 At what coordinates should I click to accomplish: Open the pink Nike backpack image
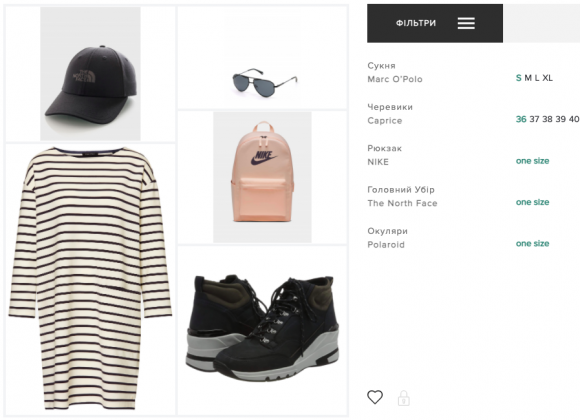[262, 177]
